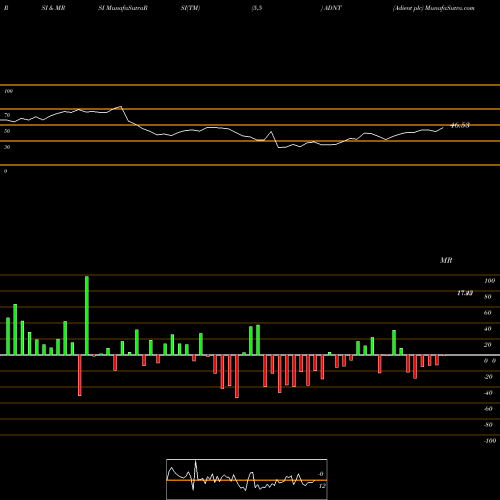Click the tallest green MR bar
Viewport: 500px width, 500px height.
(87, 315)
